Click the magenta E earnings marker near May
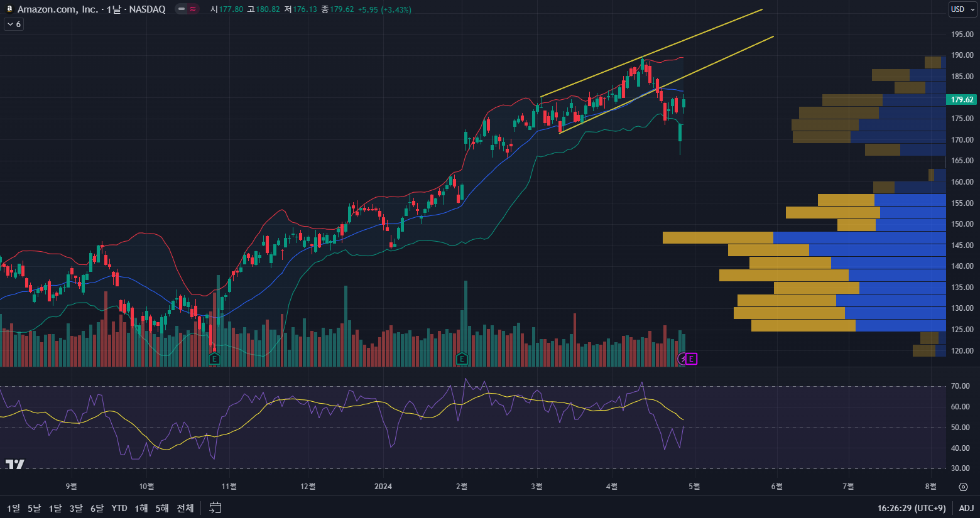 691,359
